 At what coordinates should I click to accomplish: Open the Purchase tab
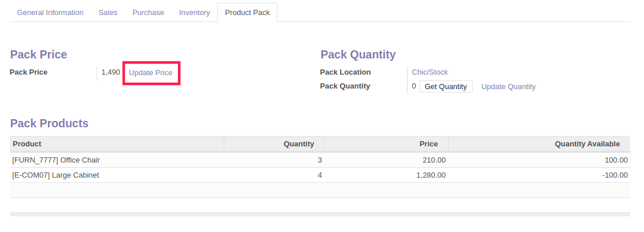tap(148, 13)
